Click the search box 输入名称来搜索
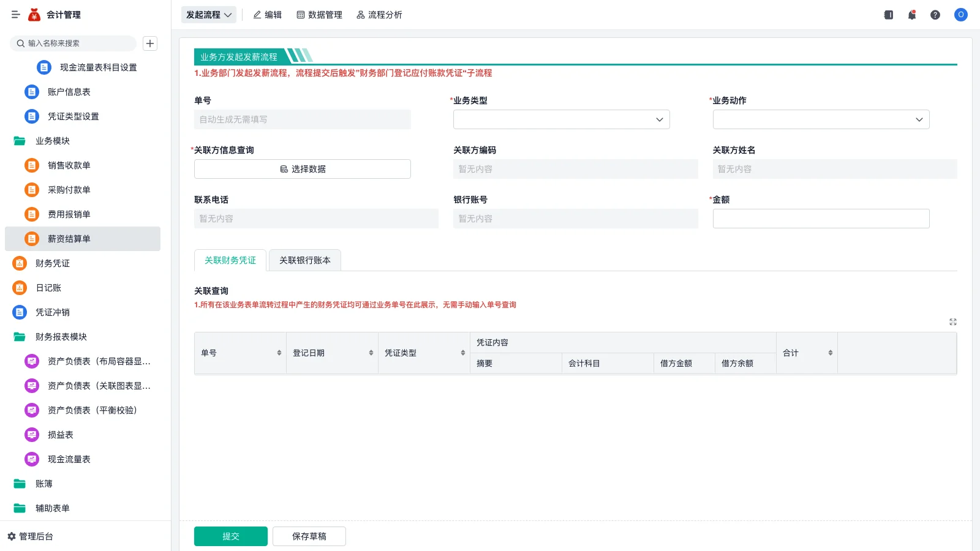The width and height of the screenshot is (980, 551). pos(73,43)
